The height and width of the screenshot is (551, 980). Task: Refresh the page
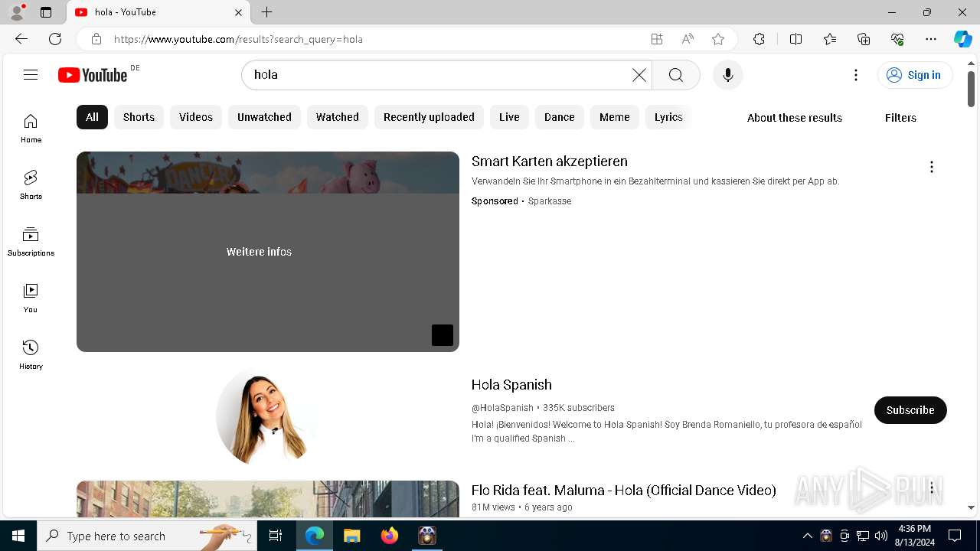point(55,39)
